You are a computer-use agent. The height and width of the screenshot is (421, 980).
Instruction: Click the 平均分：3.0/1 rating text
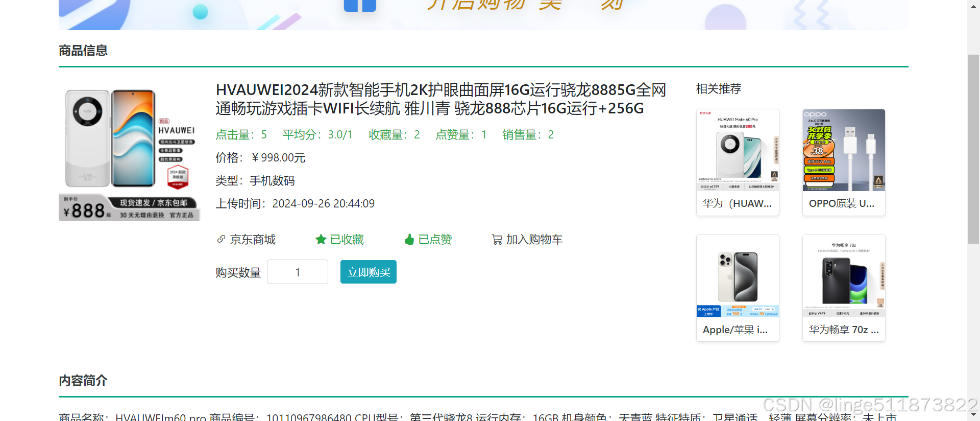[317, 135]
